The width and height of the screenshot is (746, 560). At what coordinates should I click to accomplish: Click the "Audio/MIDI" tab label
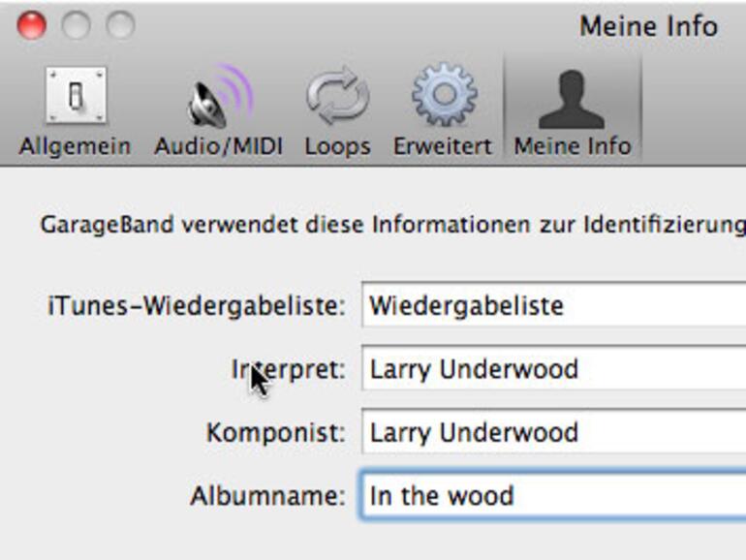[x=218, y=146]
